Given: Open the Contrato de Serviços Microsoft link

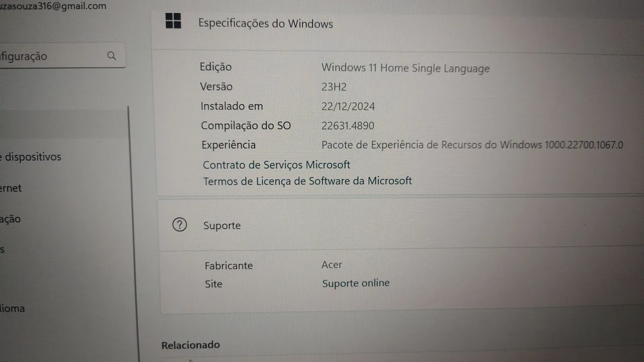Looking at the screenshot, I should pos(276,165).
